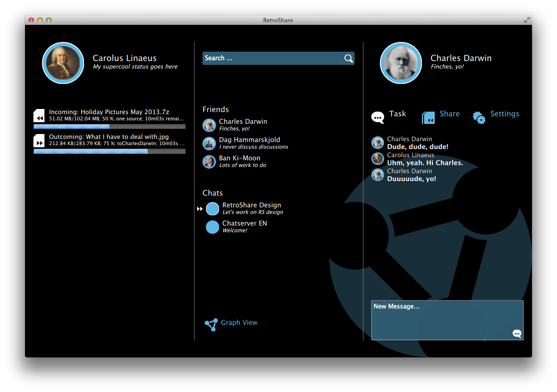
Task: Click avatar beside 'Uhm, yeah. Hi Charles.' message
Action: point(377,159)
